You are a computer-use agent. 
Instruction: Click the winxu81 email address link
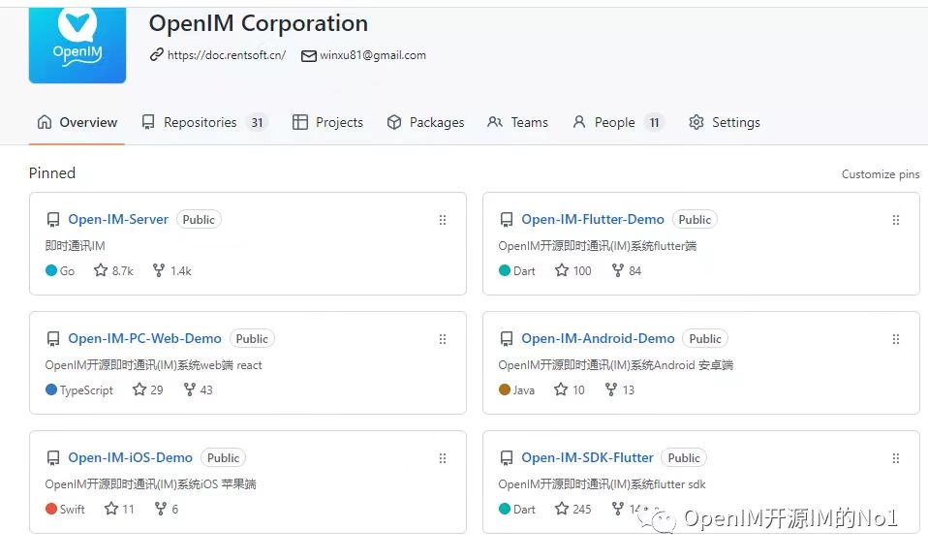pyautogui.click(x=372, y=55)
